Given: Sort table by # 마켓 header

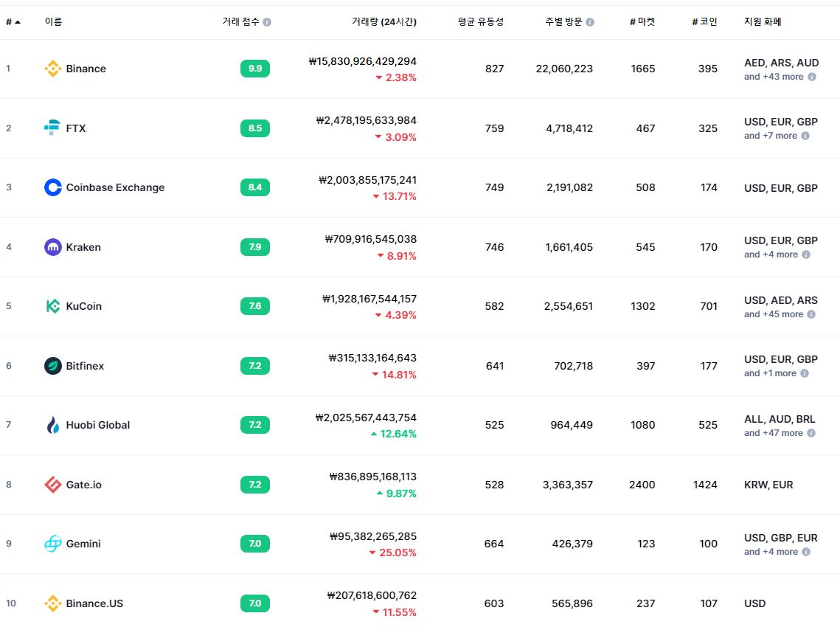Looking at the screenshot, I should click(x=642, y=21).
